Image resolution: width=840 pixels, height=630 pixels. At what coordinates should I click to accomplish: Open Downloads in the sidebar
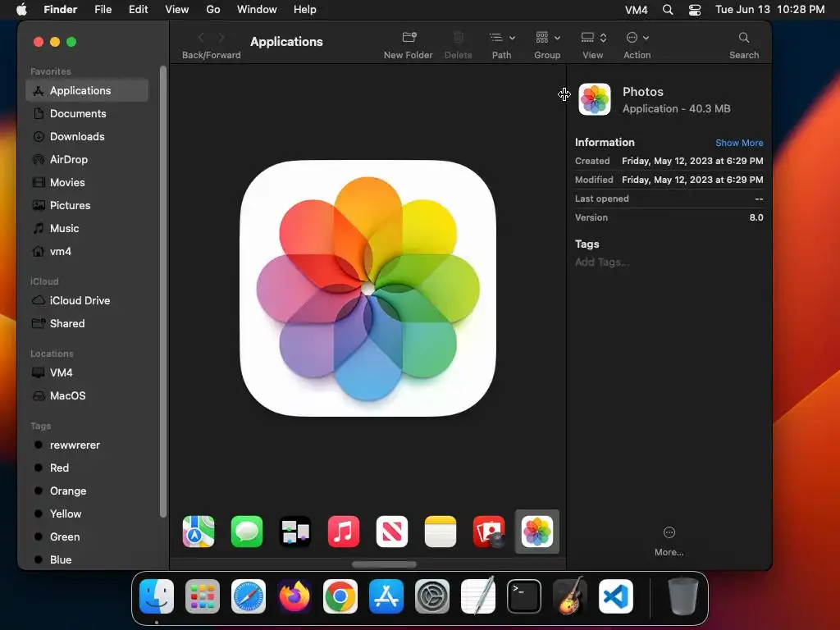pos(87,137)
